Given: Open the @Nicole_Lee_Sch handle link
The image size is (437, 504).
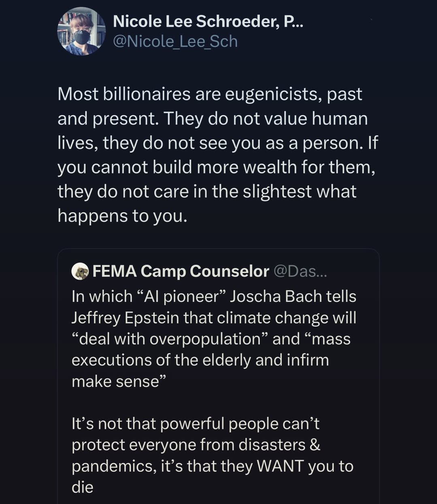Looking at the screenshot, I should (x=175, y=42).
